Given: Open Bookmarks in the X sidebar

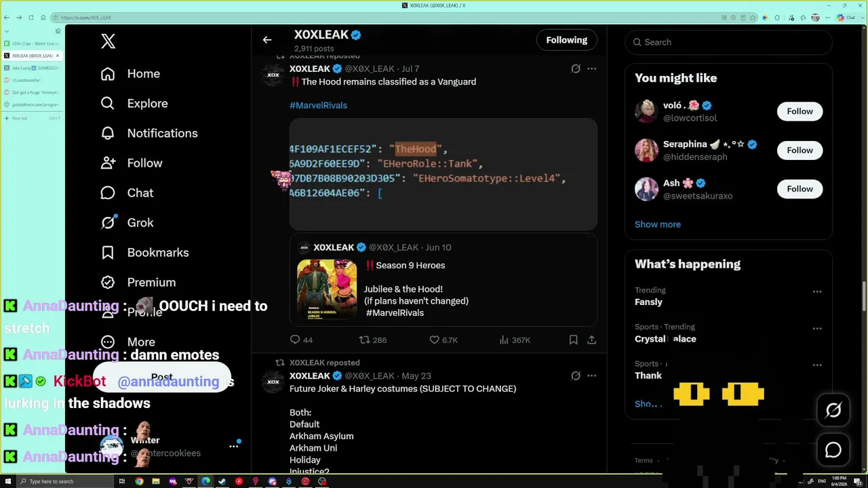Looking at the screenshot, I should click(145, 253).
